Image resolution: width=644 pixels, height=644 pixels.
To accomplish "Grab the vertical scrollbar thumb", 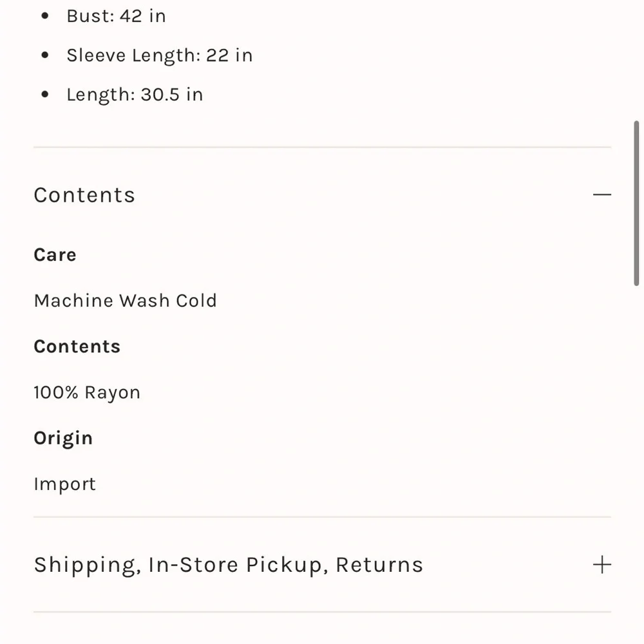I will point(636,204).
